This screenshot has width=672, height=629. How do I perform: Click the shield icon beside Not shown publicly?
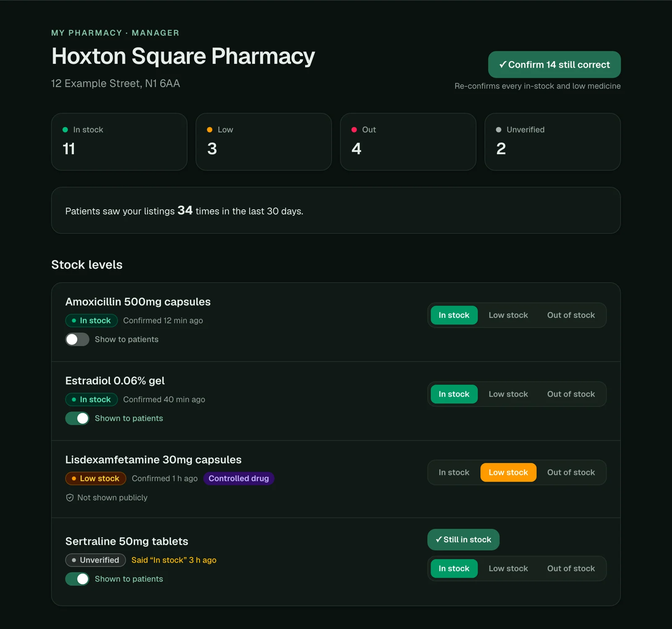pos(70,498)
